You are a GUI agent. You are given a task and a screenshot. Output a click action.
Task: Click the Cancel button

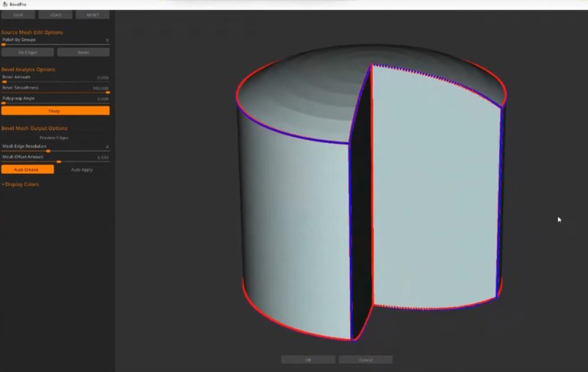365,359
